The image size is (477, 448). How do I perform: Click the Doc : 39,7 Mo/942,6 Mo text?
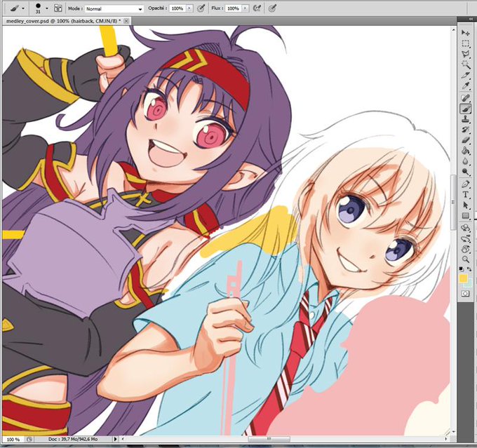(73, 439)
